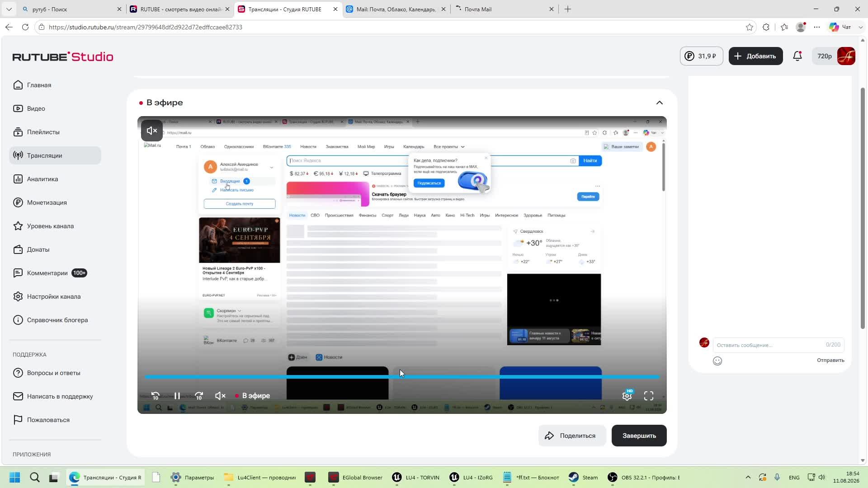End the stream with Завершить

639,436
